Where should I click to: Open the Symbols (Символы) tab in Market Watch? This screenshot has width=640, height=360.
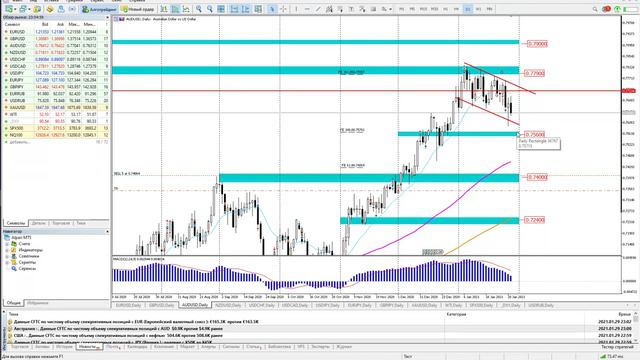[x=16, y=223]
